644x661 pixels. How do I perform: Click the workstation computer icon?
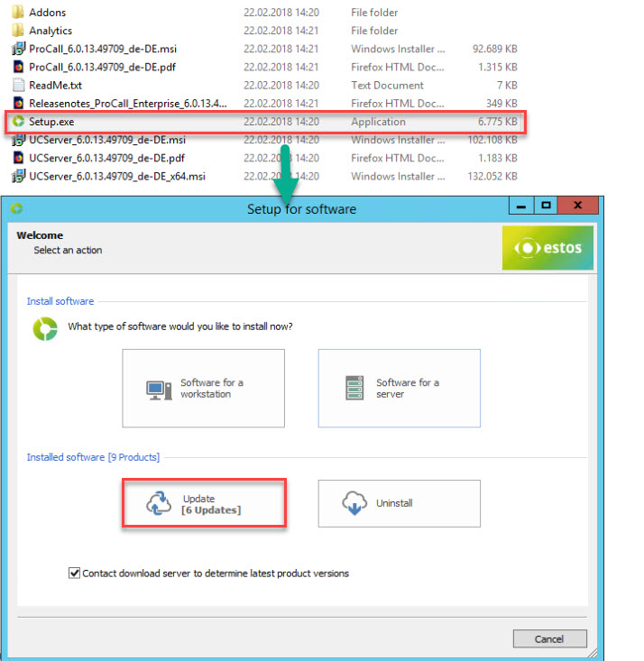click(159, 390)
